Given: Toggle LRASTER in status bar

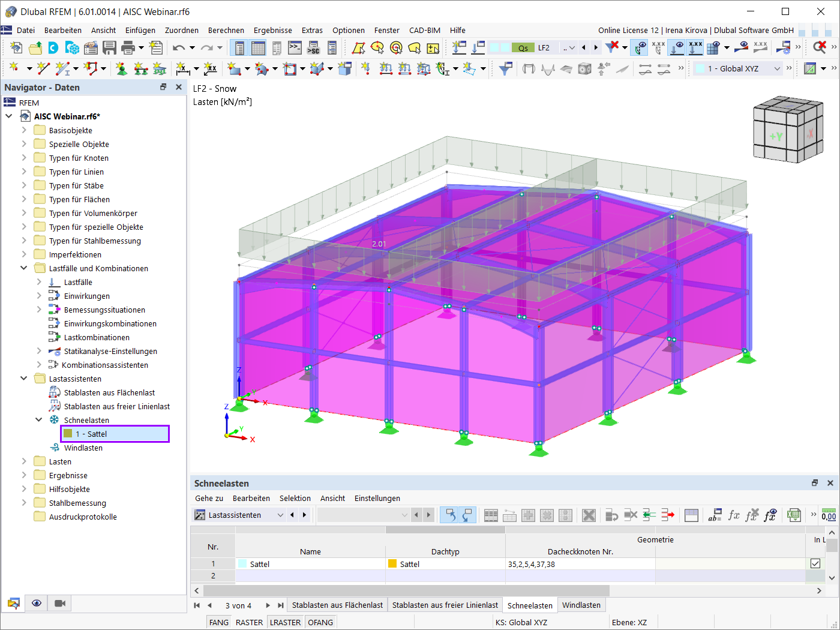Looking at the screenshot, I should click(x=285, y=622).
